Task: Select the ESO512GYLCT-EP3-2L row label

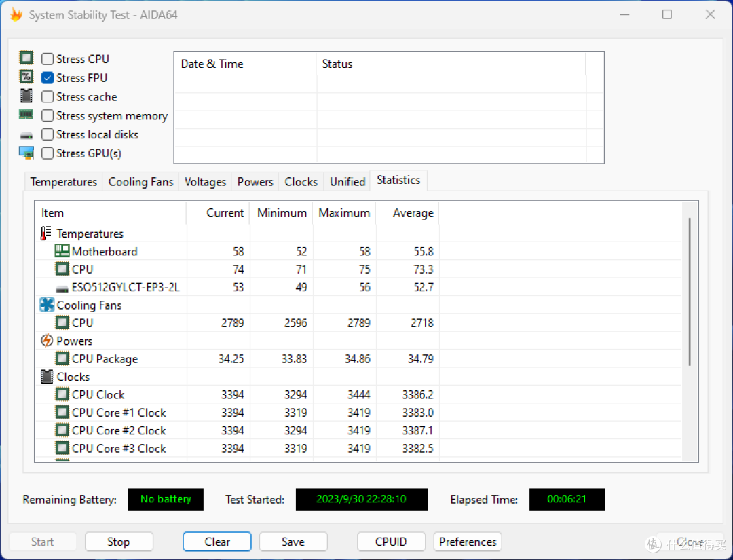Action: pos(126,288)
